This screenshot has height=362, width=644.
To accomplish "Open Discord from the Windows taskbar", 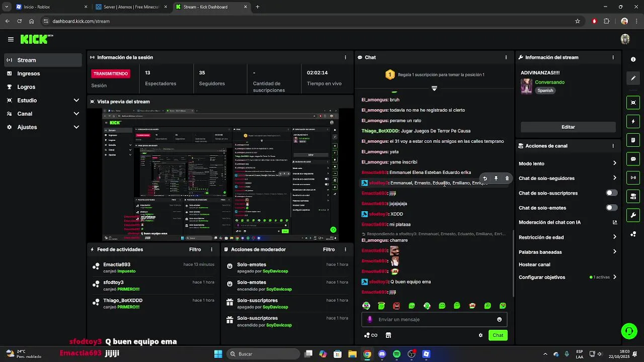I will click(382, 354).
